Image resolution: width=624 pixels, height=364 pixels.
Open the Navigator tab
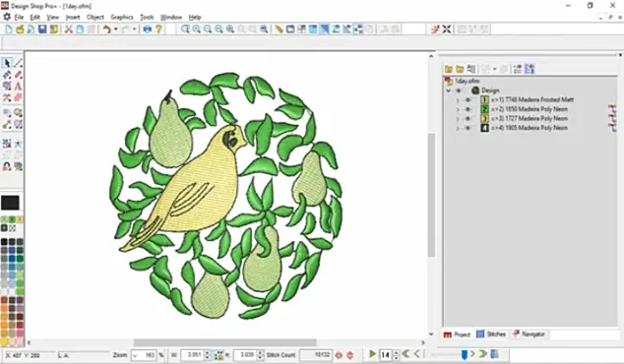pyautogui.click(x=529, y=334)
